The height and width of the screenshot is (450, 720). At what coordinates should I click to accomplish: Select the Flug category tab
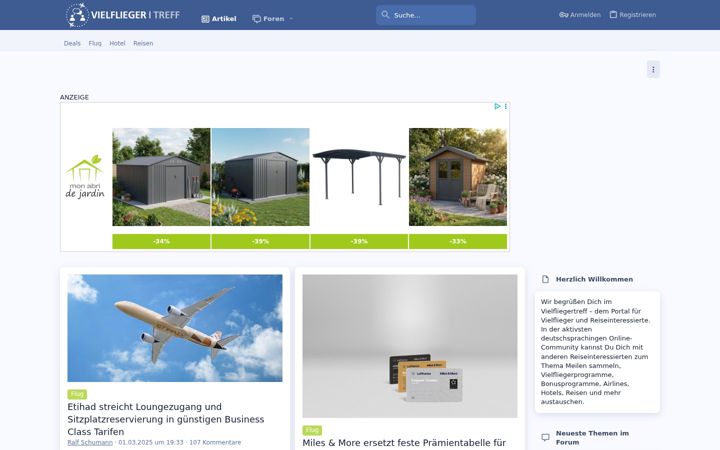tap(95, 43)
